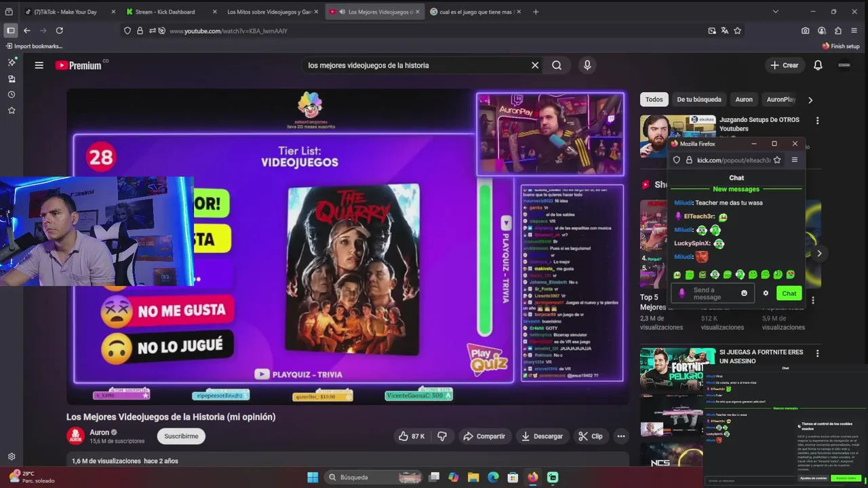
Task: Open the weather widget showing 29°C
Action: [x=31, y=477]
